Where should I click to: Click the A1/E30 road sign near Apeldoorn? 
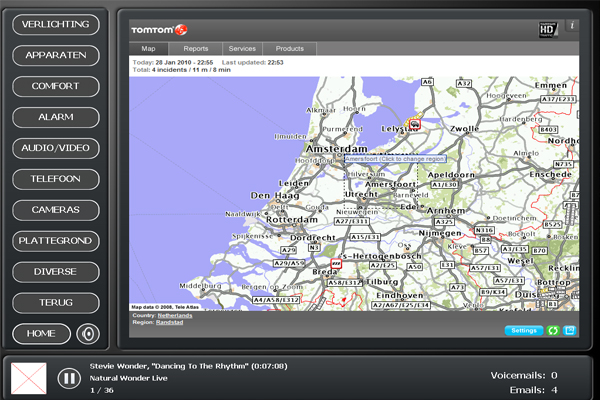(445, 185)
